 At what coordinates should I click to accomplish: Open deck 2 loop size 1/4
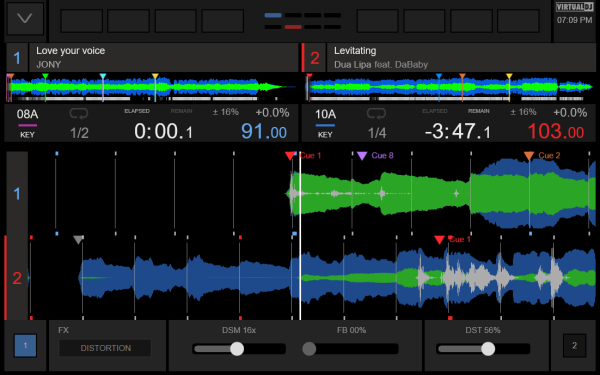point(377,133)
